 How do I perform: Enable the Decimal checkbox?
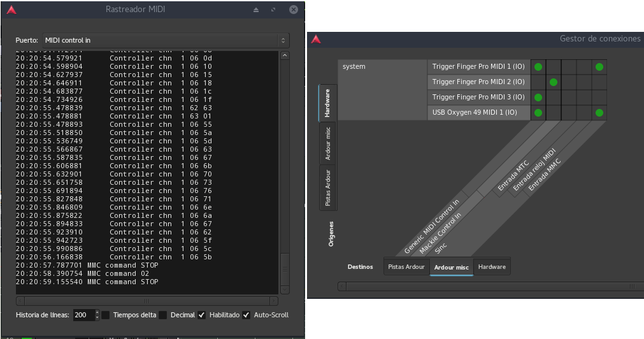pos(163,315)
